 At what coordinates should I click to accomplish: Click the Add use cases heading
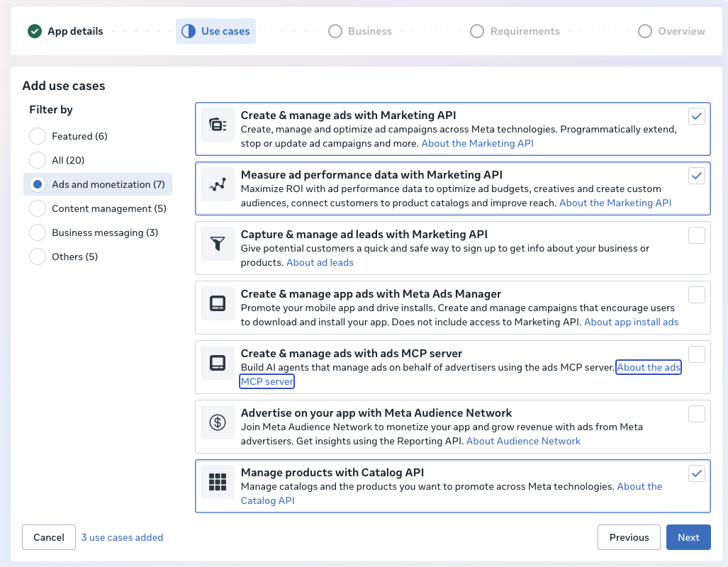(64, 86)
